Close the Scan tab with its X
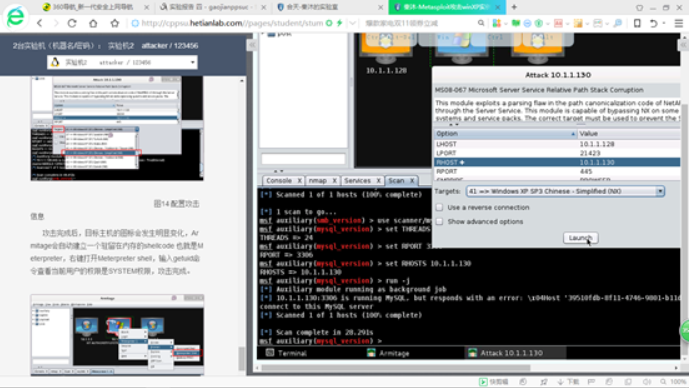Screen dimensions: 693x388 click(412, 180)
